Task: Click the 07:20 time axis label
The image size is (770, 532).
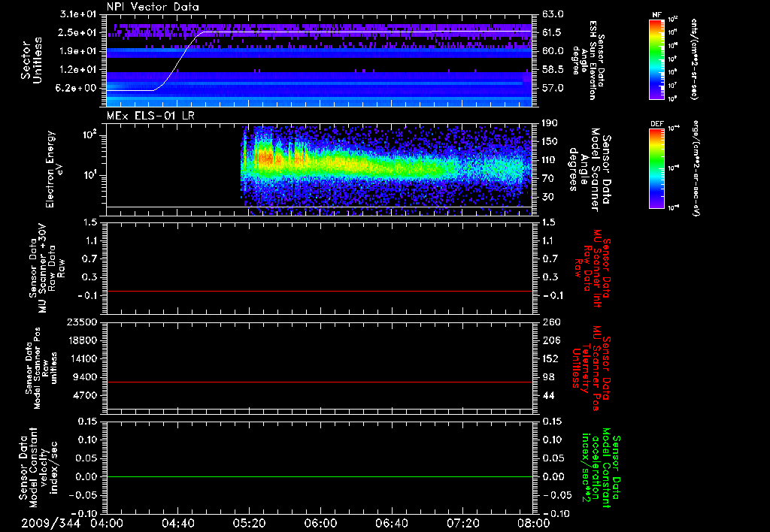Action: (x=462, y=523)
